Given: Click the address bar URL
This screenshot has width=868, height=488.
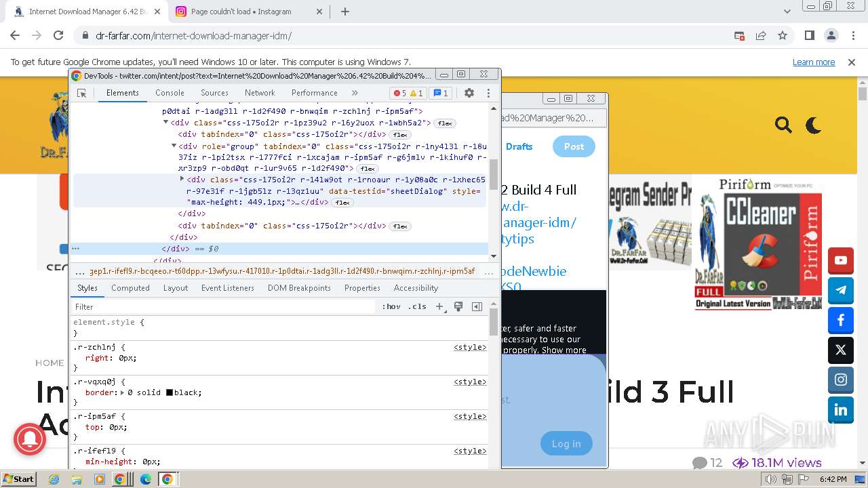Looking at the screenshot, I should [193, 36].
